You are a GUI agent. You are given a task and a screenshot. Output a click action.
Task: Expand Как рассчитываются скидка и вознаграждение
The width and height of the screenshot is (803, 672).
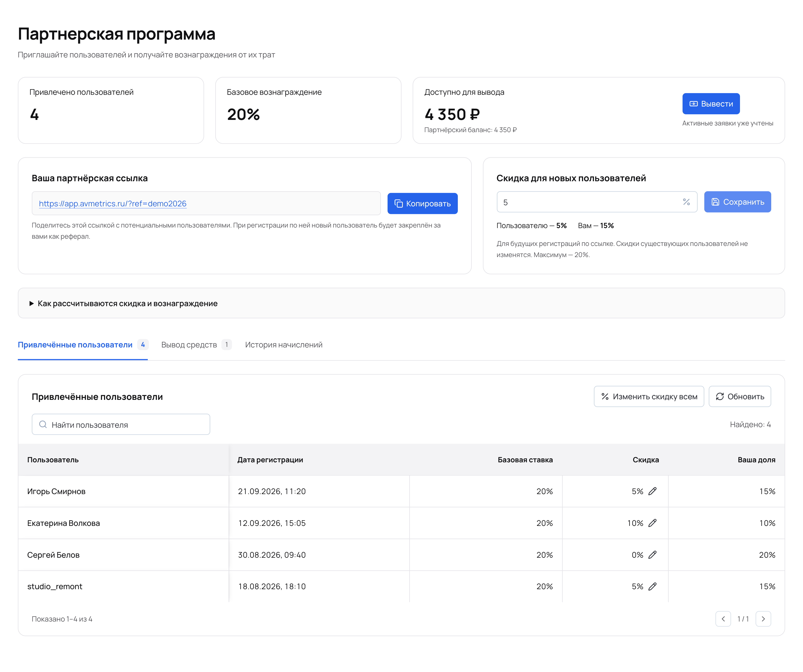(401, 303)
